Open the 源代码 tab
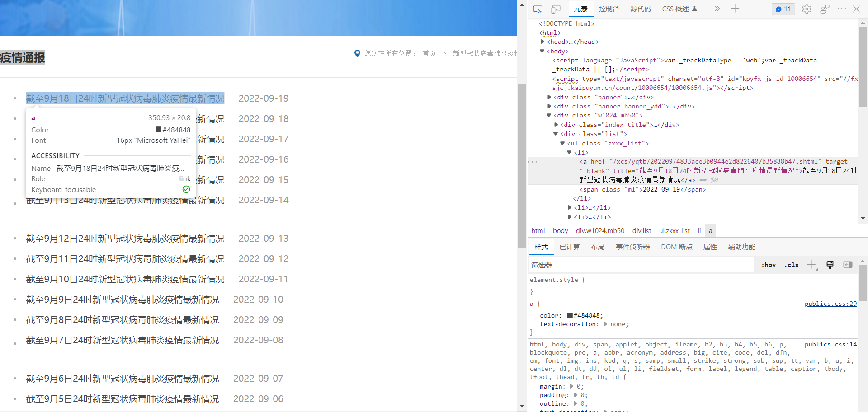Viewport: 868px width, 412px height. [641, 9]
